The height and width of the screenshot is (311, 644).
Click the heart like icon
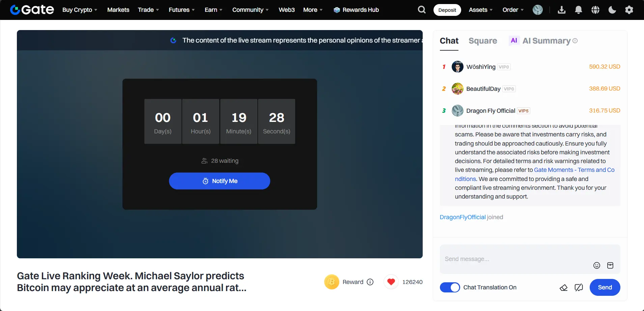[391, 282]
